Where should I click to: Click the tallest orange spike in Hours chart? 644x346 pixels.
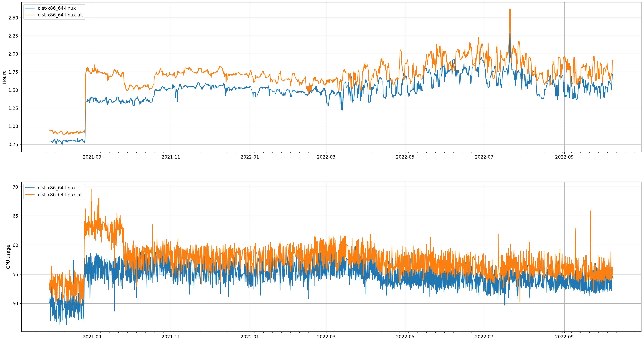pyautogui.click(x=510, y=9)
